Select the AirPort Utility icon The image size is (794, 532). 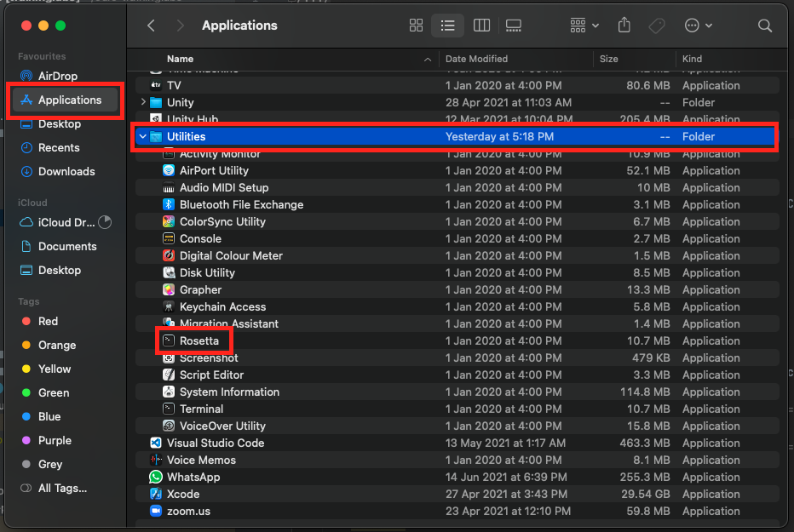click(169, 170)
